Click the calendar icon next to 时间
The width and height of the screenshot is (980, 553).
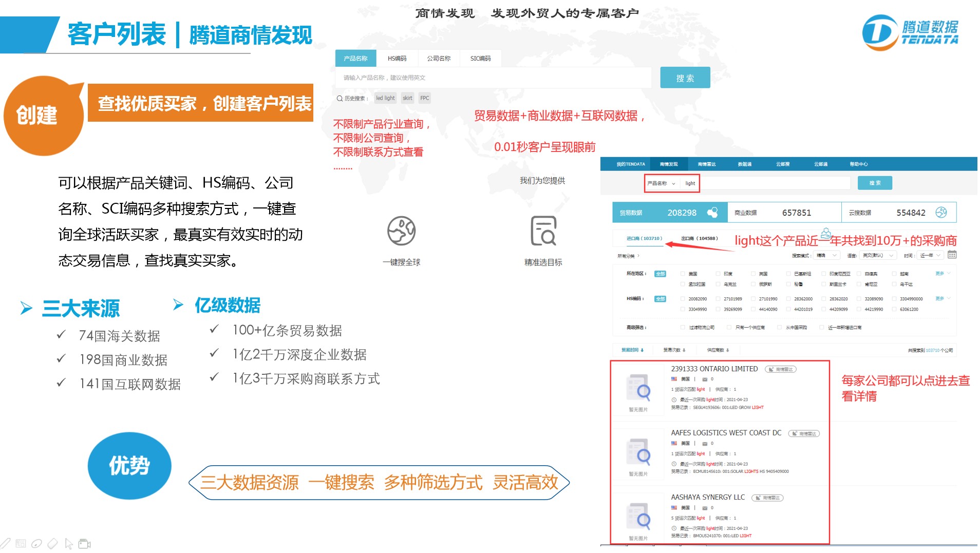pos(952,255)
